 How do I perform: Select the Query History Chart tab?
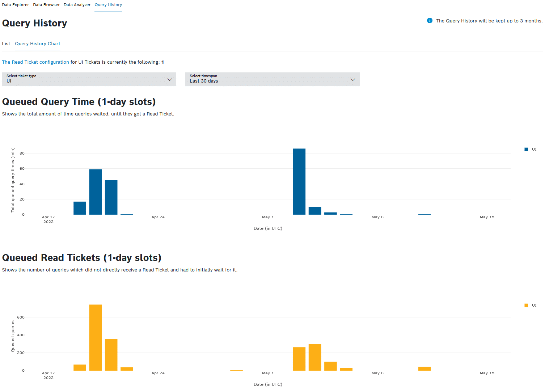(x=38, y=43)
